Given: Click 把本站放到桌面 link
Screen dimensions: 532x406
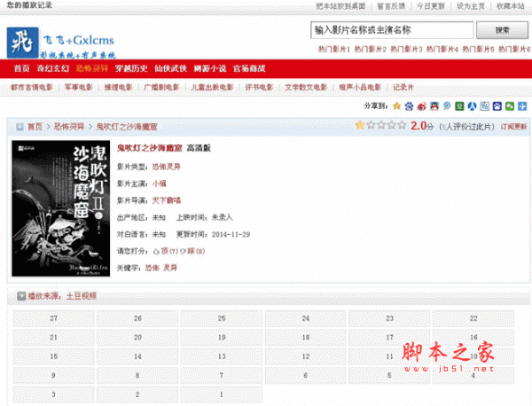Looking at the screenshot, I should (340, 6).
